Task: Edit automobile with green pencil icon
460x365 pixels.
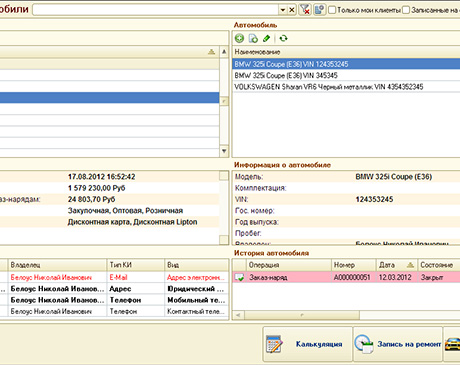Action: point(267,38)
